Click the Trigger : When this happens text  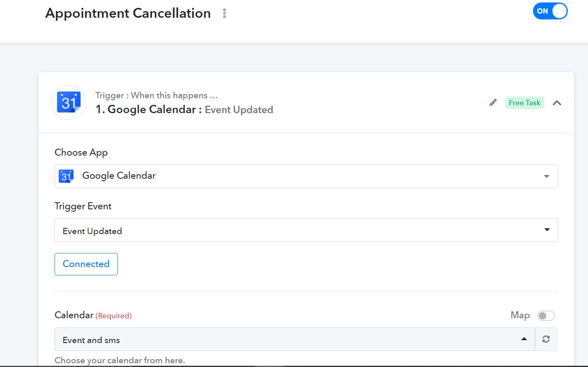[156, 95]
